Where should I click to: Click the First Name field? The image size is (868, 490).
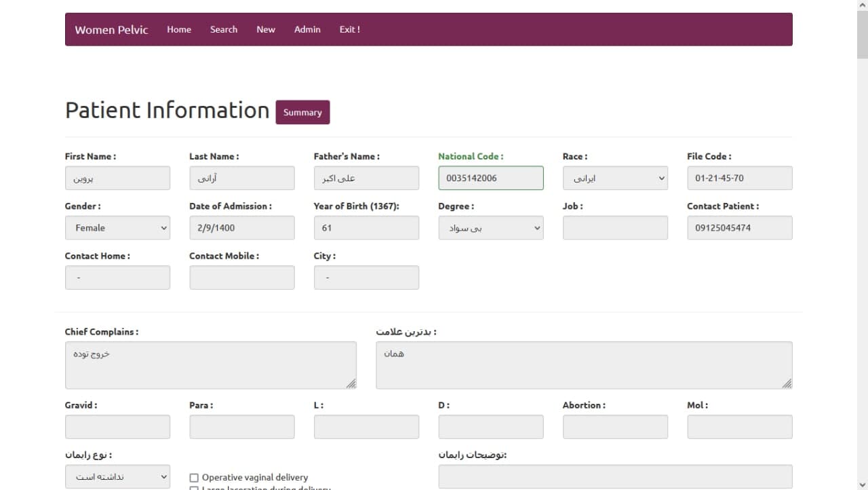(x=117, y=178)
